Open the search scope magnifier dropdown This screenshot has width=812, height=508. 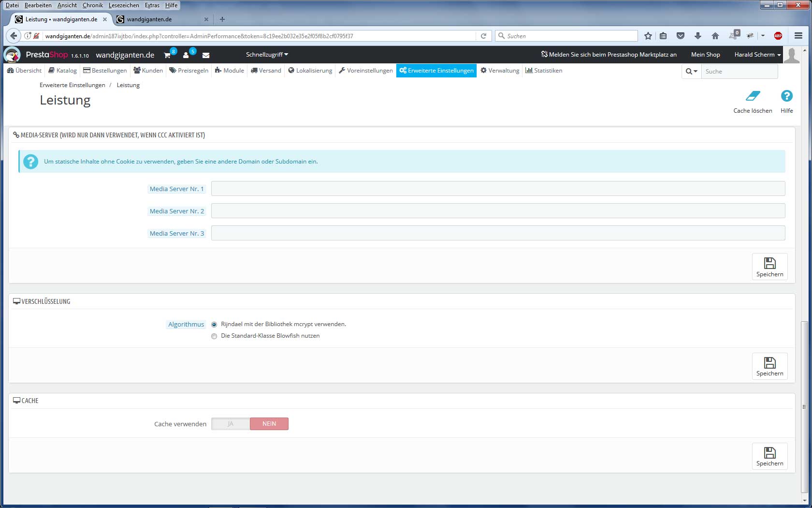tap(691, 71)
